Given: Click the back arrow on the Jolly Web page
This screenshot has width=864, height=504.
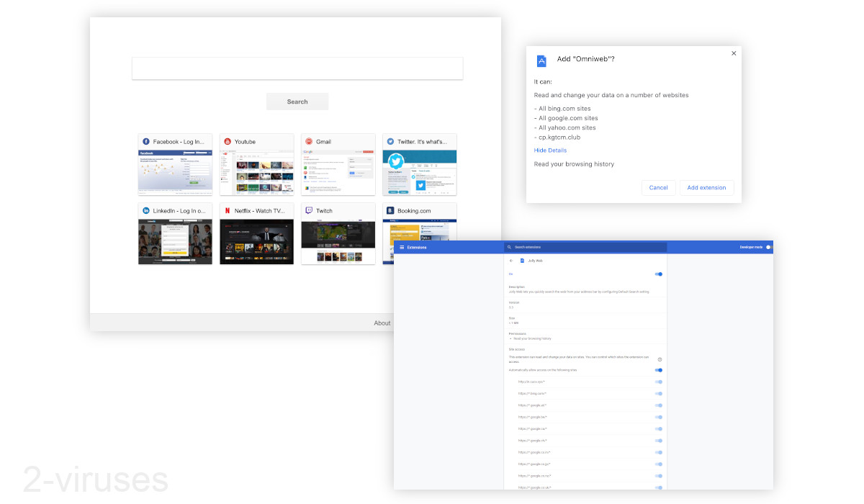Looking at the screenshot, I should (511, 261).
